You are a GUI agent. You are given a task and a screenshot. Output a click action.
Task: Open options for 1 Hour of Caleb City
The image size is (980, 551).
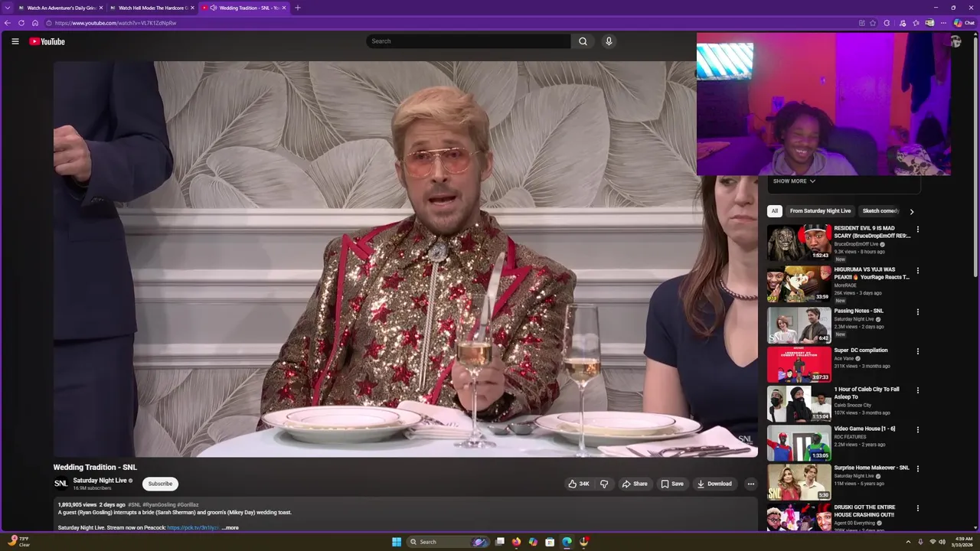point(918,391)
